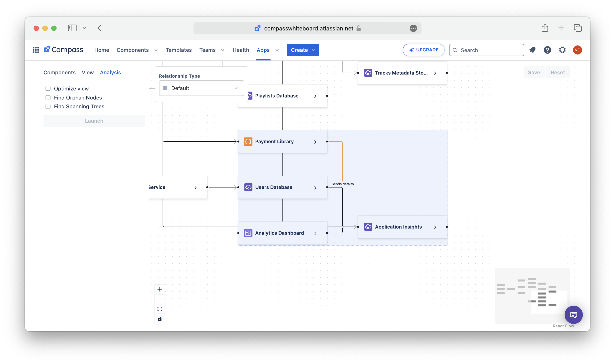Tick the Find Spanning Trees checkbox
This screenshot has height=364, width=615.
[x=48, y=107]
